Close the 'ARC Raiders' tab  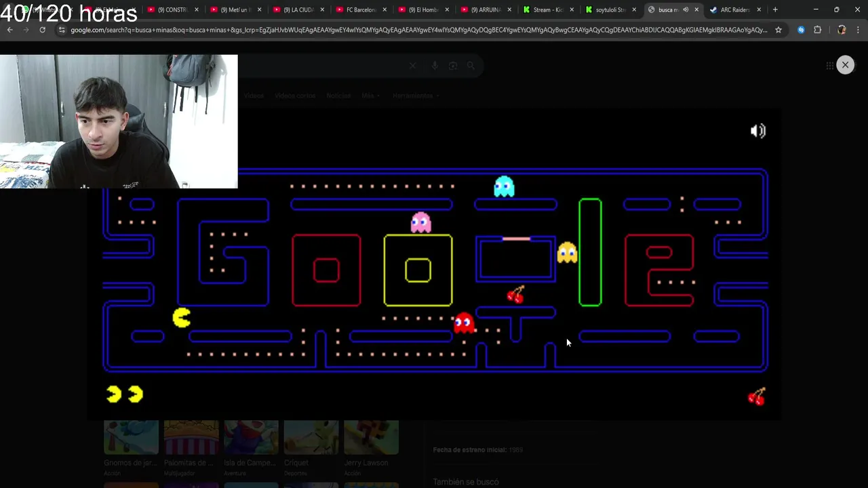pyautogui.click(x=759, y=9)
